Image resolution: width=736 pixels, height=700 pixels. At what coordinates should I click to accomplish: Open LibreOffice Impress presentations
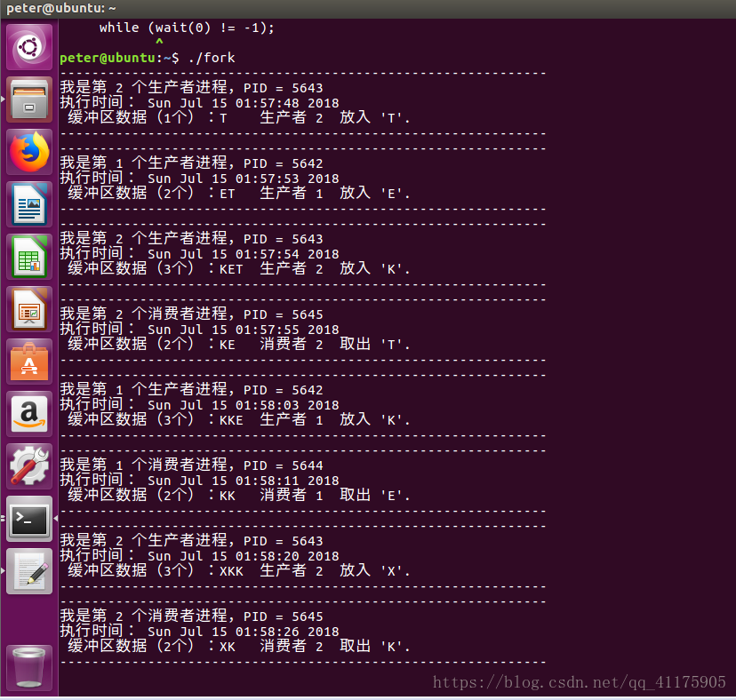point(29,310)
